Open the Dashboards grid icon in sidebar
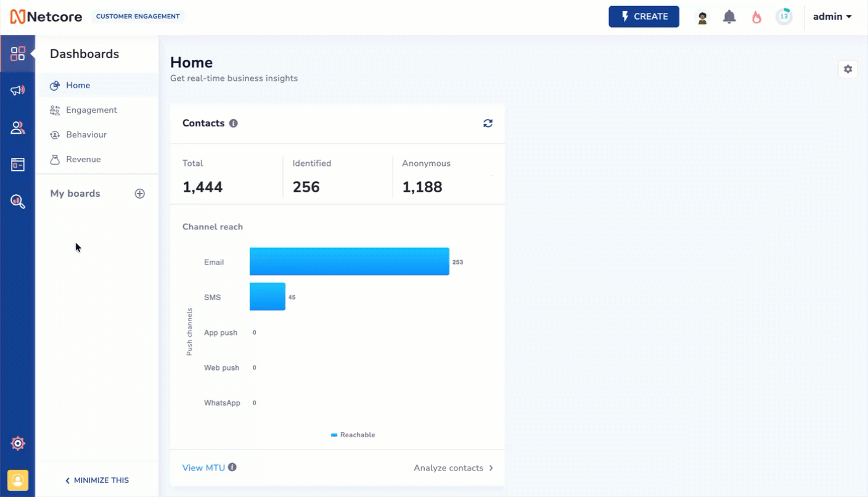 pyautogui.click(x=18, y=54)
